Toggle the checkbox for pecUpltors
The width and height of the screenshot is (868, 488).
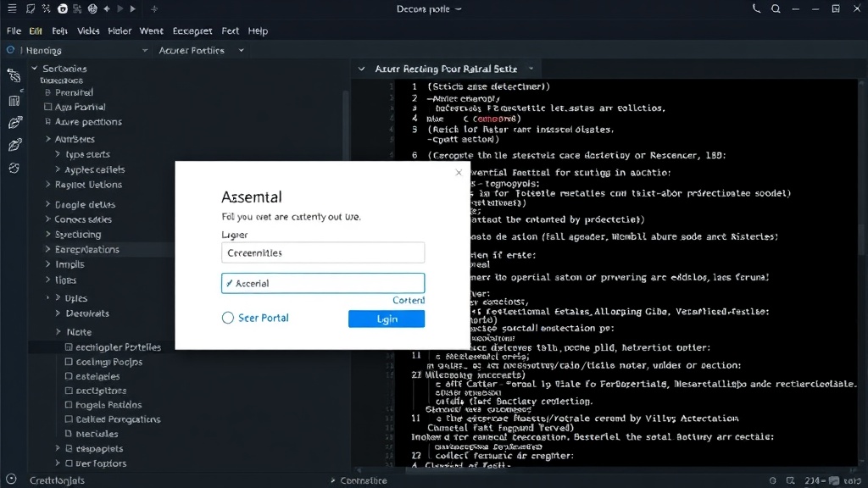(69, 390)
